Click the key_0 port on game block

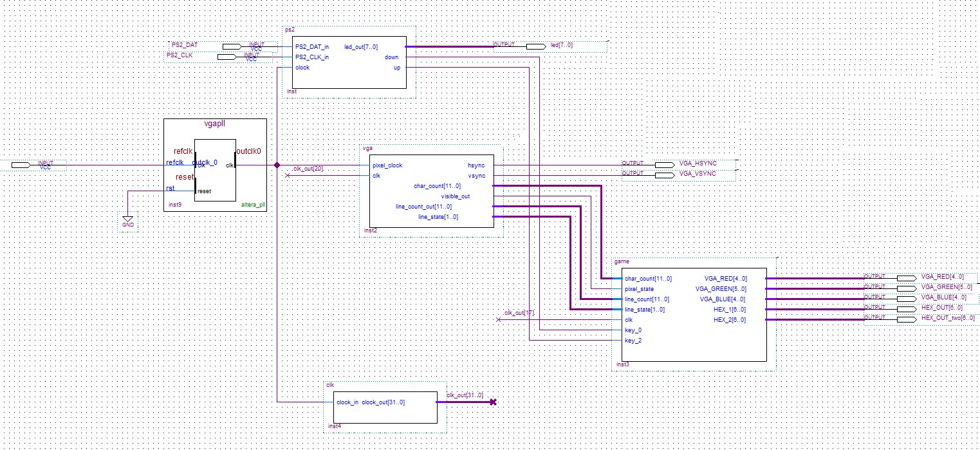click(633, 330)
